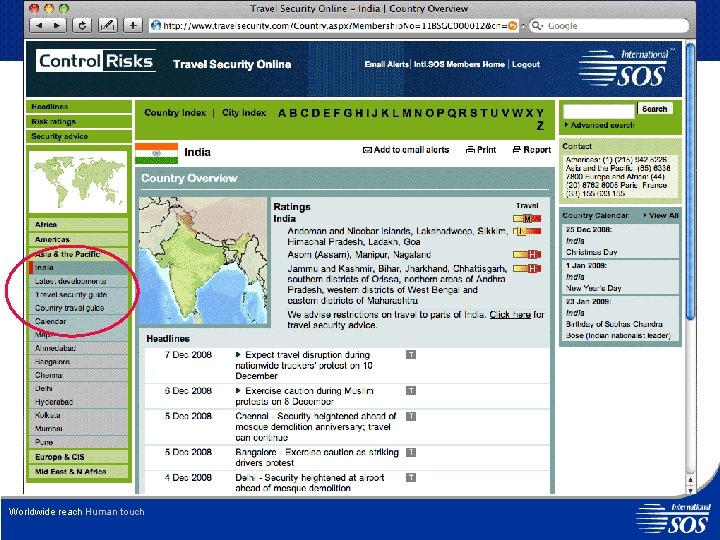Jump to countries starting with letter Z
This screenshot has height=540, width=720.
coord(540,125)
